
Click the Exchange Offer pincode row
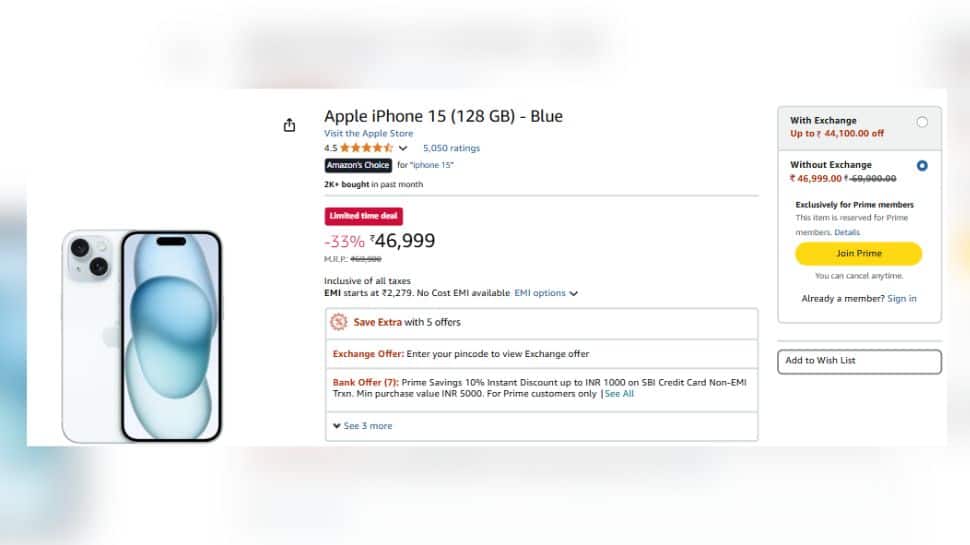pos(541,354)
